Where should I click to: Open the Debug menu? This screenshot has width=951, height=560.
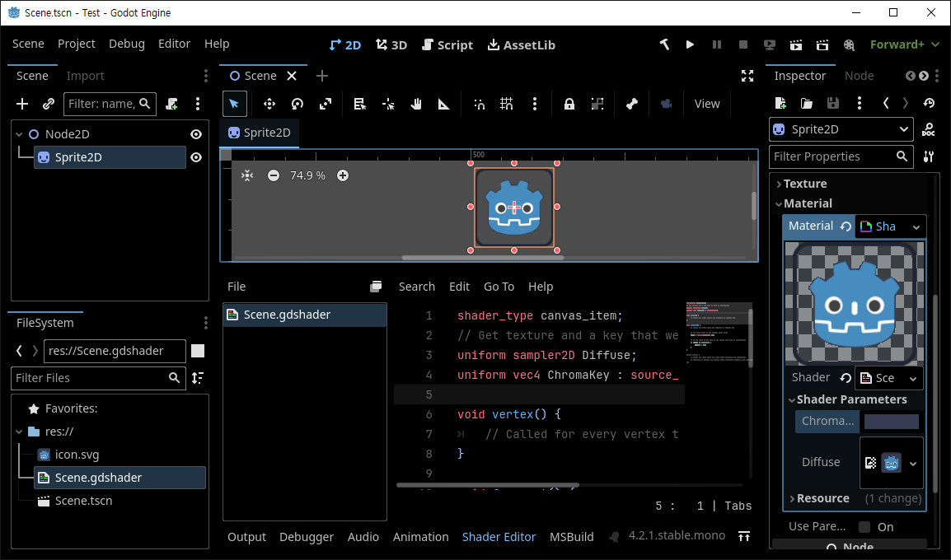pos(127,44)
